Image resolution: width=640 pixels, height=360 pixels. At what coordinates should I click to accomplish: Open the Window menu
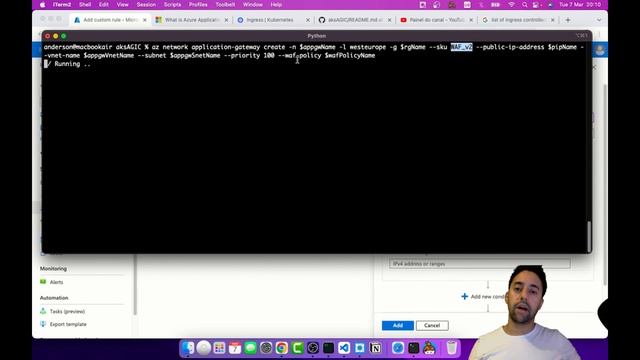(253, 4)
